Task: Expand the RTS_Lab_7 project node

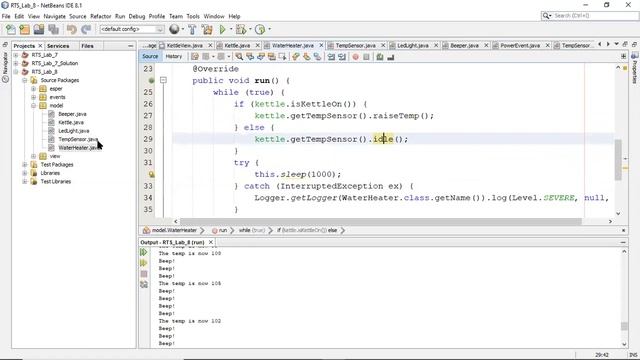Action: tap(16, 55)
